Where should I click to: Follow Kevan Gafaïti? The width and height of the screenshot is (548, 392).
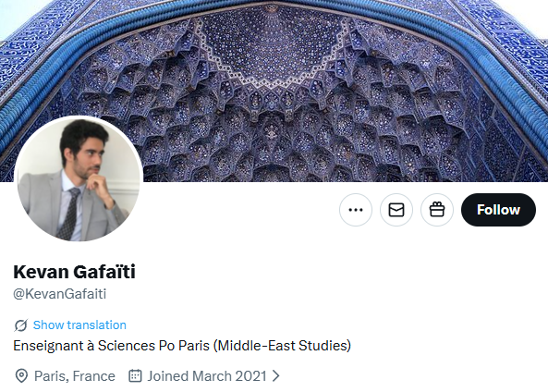click(x=498, y=210)
